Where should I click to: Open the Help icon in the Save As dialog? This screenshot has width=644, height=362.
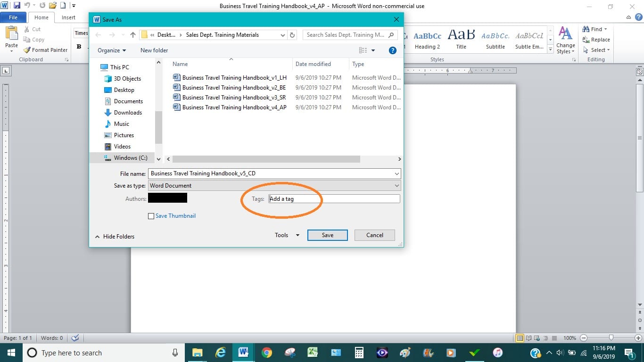click(393, 50)
